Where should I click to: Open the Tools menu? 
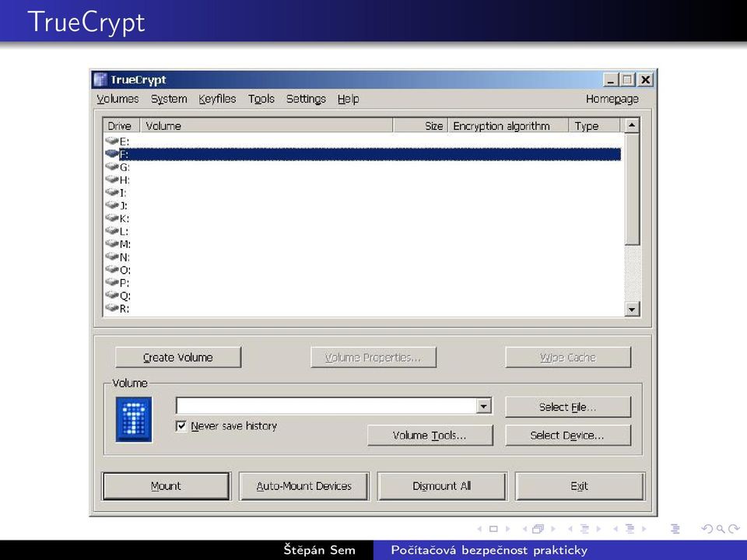tap(261, 99)
